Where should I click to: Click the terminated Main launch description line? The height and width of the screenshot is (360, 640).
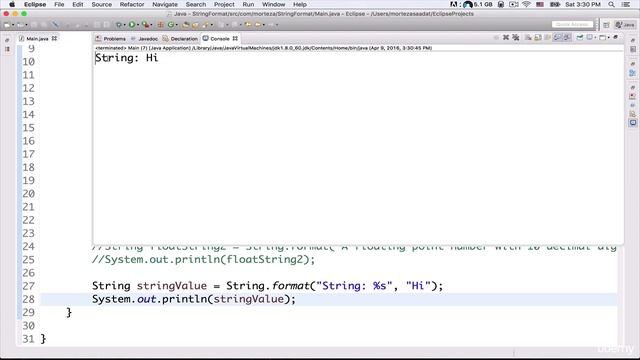coord(264,48)
